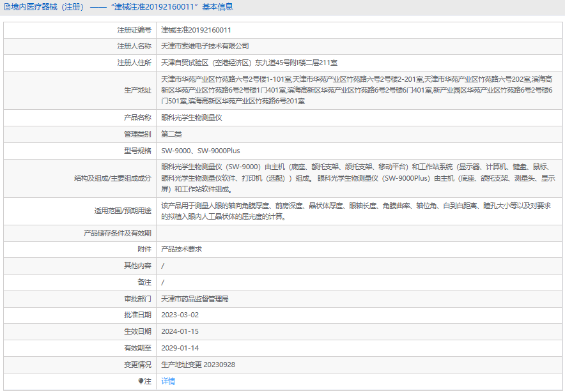Click the effective date 2024-01-15

180,332
